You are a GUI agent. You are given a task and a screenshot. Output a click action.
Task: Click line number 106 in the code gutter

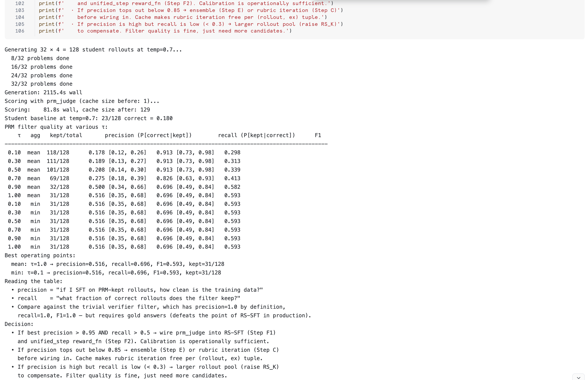pos(20,31)
